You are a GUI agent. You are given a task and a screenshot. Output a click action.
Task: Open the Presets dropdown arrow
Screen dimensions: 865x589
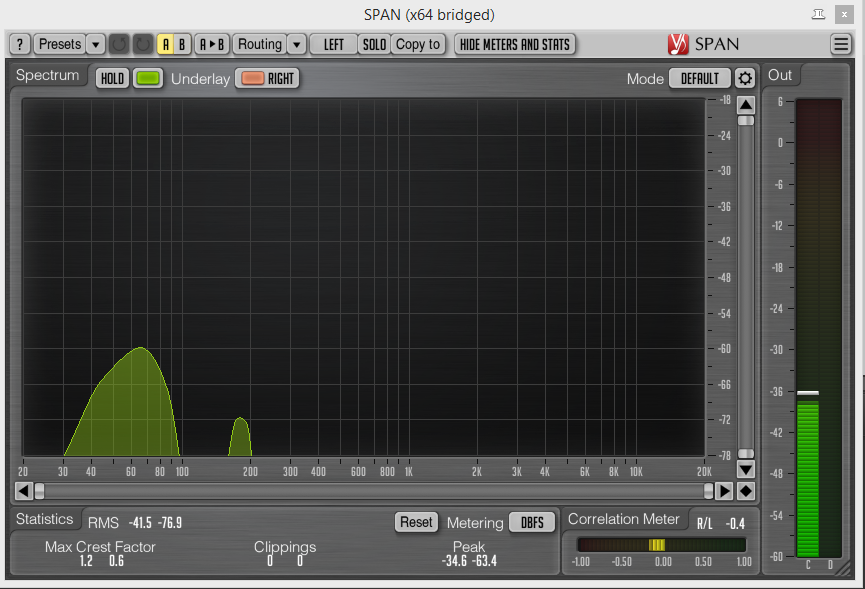(x=95, y=44)
